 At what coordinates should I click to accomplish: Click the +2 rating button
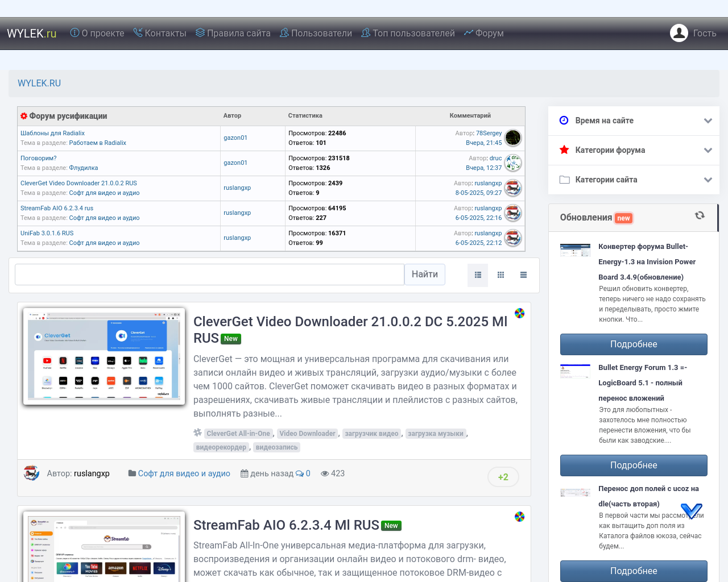(503, 477)
